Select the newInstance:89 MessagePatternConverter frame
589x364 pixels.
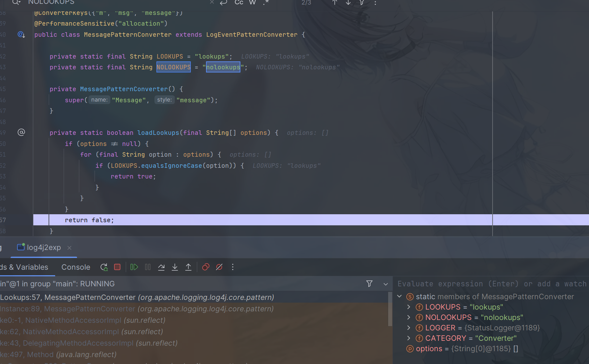click(x=194, y=309)
